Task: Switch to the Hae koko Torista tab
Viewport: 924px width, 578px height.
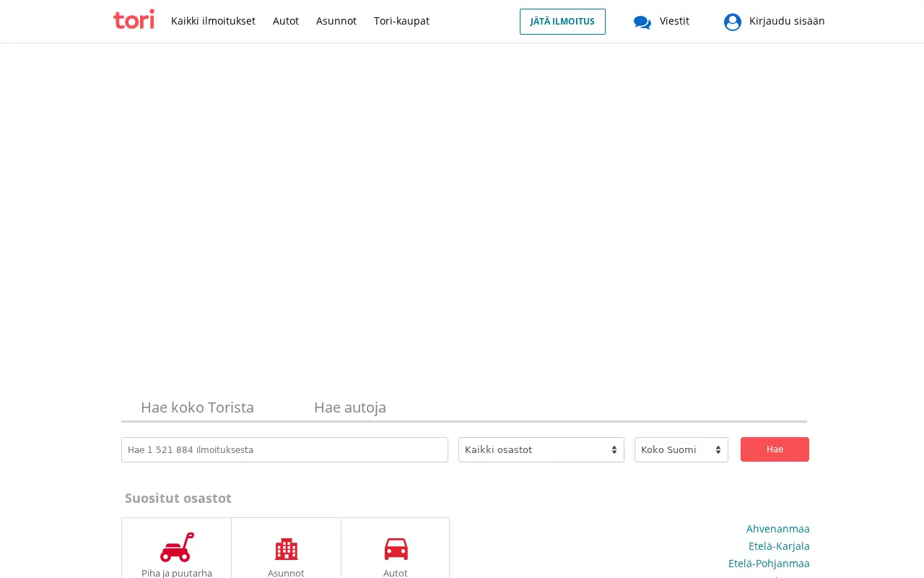Action: pos(197,407)
